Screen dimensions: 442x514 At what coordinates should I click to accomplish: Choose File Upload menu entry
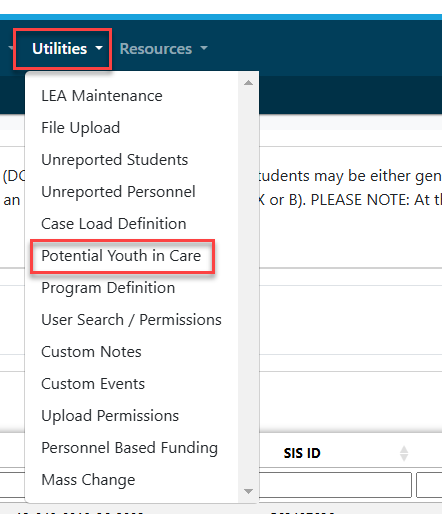point(80,128)
